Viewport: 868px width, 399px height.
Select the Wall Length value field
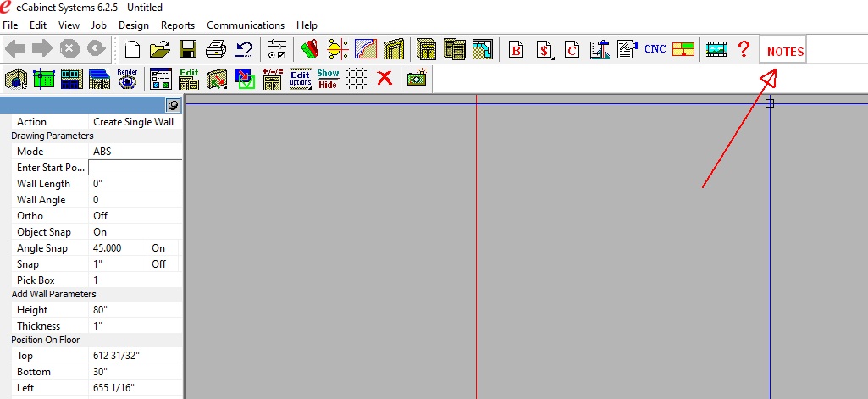tap(135, 184)
